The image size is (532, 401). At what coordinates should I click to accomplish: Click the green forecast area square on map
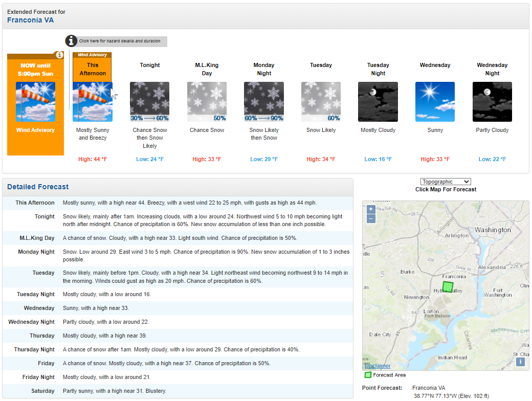coord(448,286)
